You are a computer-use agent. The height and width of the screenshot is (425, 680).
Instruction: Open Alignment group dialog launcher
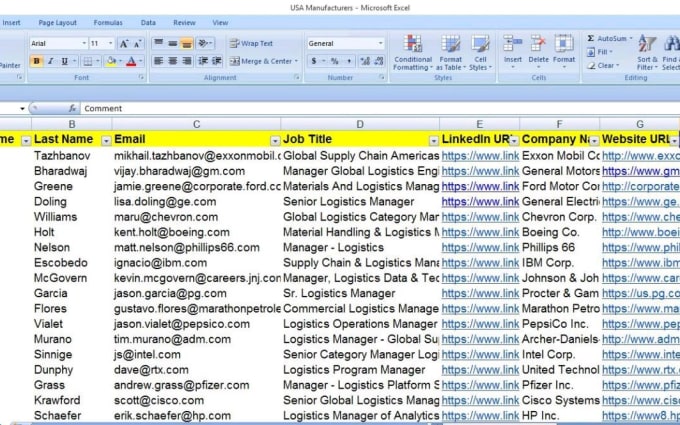tap(297, 77)
